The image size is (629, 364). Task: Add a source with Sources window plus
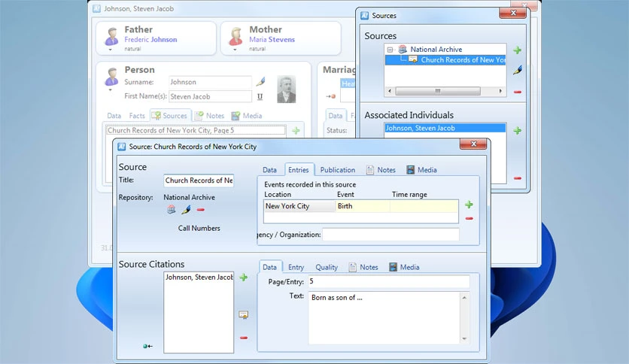518,50
